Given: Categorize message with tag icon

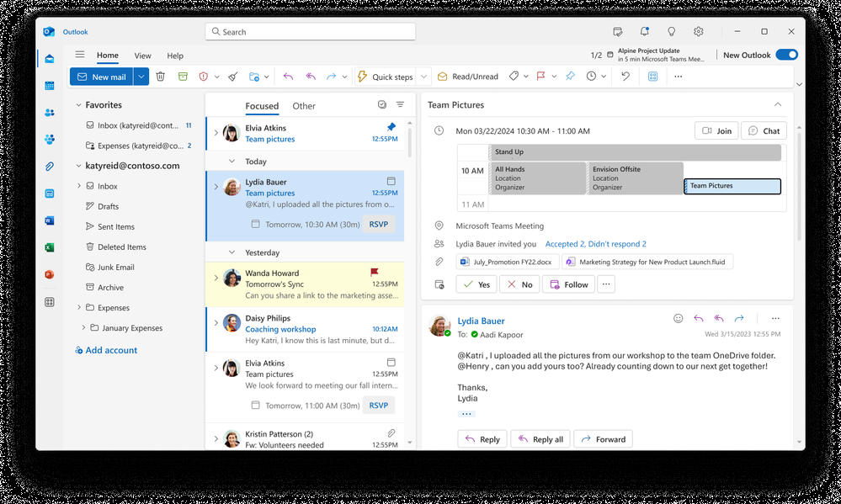Looking at the screenshot, I should (x=514, y=76).
